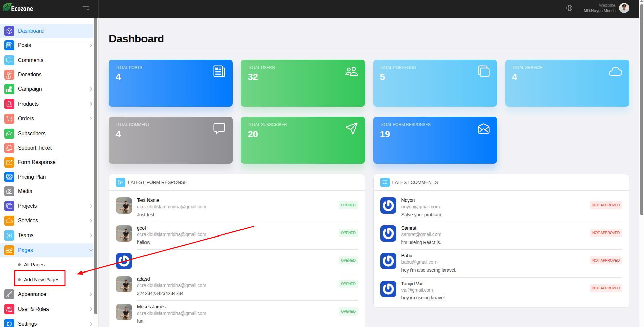This screenshot has height=327, width=644.
Task: Expand the User & Roles chevron
Action: tap(91, 309)
